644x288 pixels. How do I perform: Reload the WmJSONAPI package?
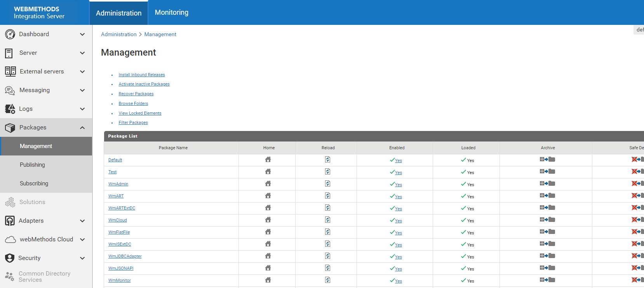point(328,268)
